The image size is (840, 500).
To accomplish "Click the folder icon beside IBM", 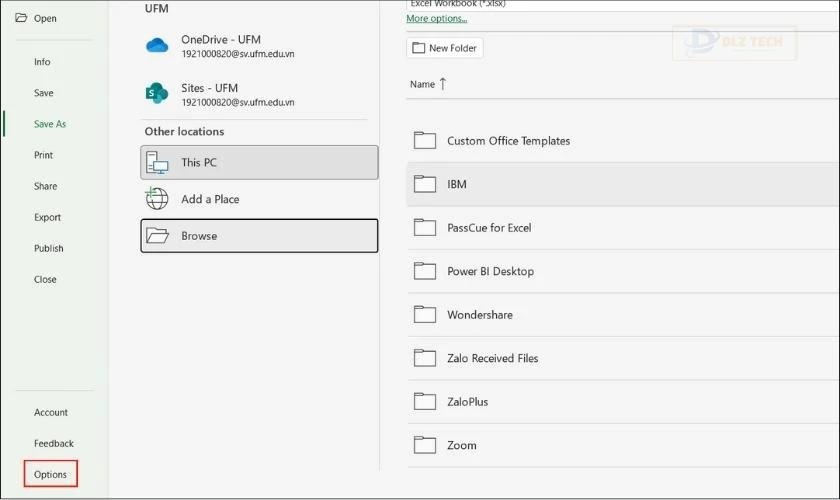I will pyautogui.click(x=425, y=184).
